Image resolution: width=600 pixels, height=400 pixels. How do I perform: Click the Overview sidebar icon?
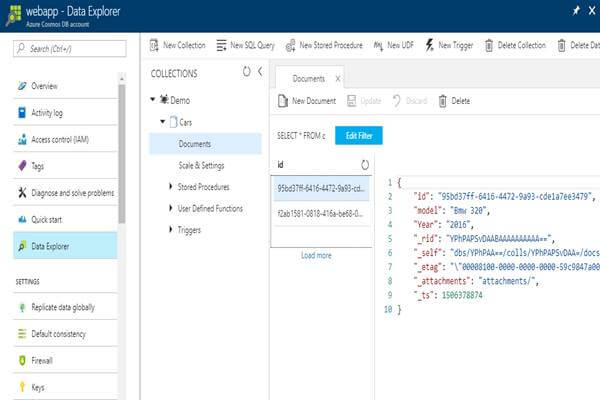22,86
